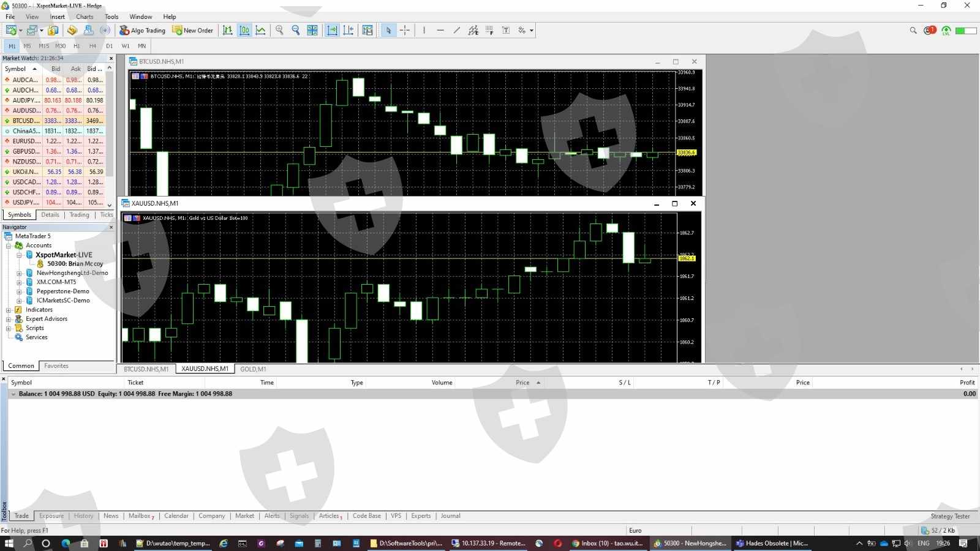Open the Inbox (10) taskbar window
The width and height of the screenshot is (980, 551).
(x=607, y=543)
